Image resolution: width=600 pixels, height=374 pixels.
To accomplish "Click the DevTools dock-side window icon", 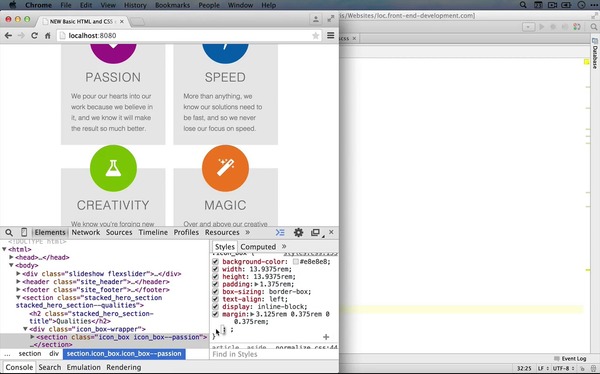I will [x=315, y=232].
